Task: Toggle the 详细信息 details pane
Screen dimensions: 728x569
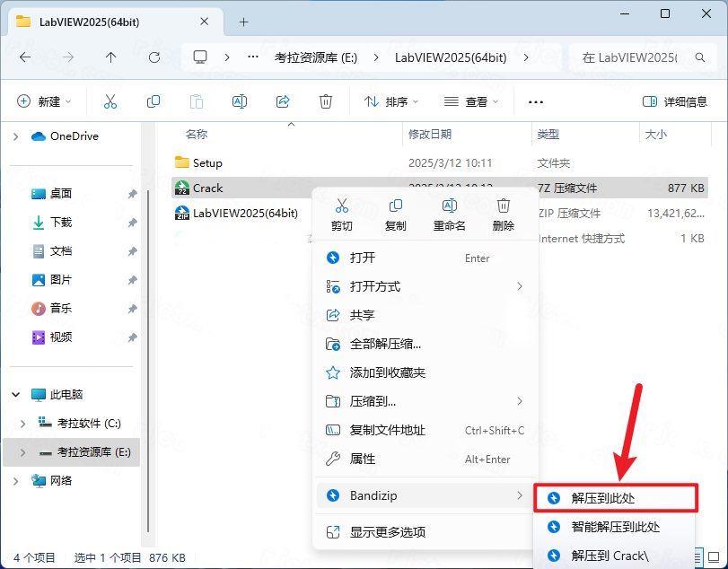Action: [x=675, y=101]
